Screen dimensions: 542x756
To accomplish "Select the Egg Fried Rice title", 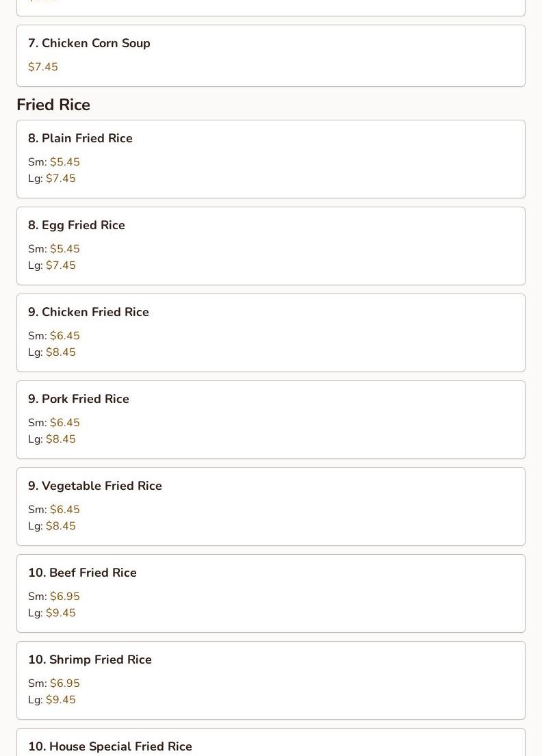I will point(77,225).
